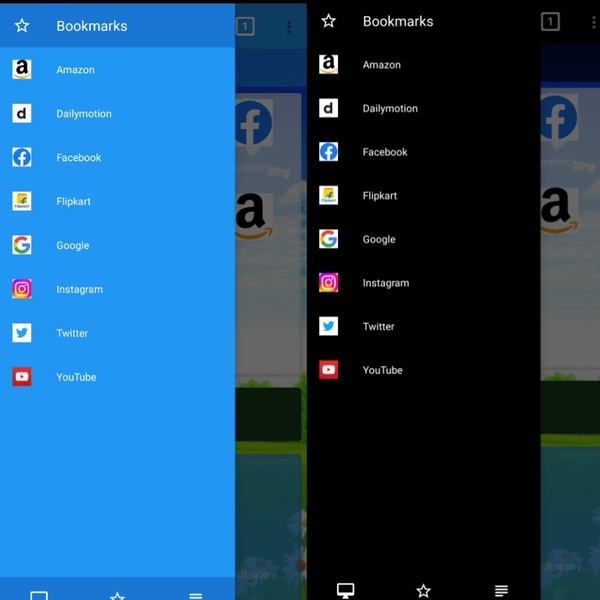
Task: Tap the desktop icon in the blue bottom bar
Action: point(39,596)
